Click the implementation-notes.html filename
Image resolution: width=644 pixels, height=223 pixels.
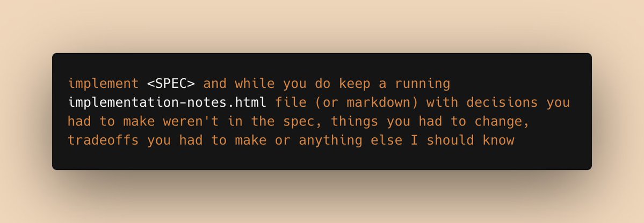[167, 102]
